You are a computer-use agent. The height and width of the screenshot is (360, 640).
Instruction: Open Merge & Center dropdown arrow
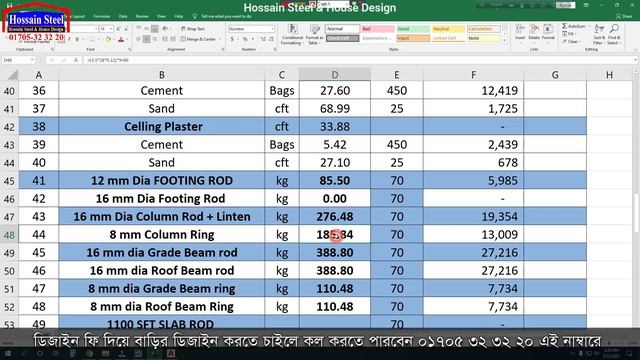coord(219,39)
